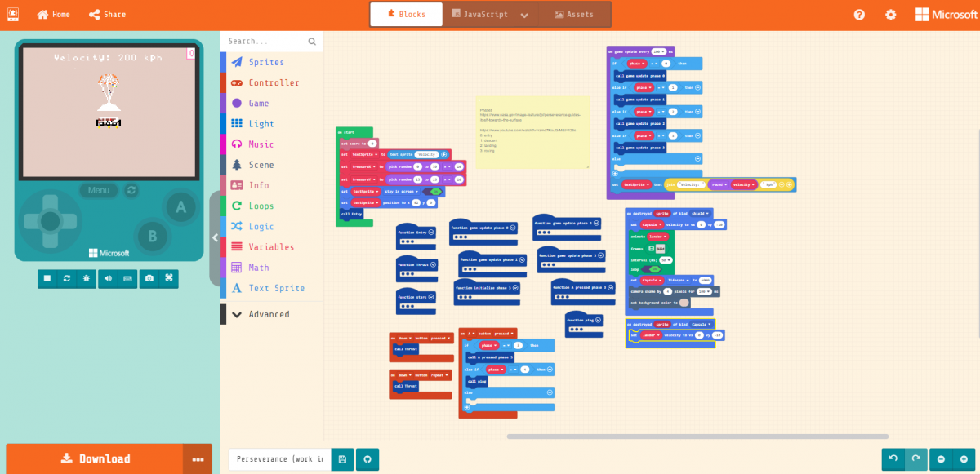Viewport: 980px width, 474px height.
Task: Click the Download button
Action: pyautogui.click(x=95, y=459)
